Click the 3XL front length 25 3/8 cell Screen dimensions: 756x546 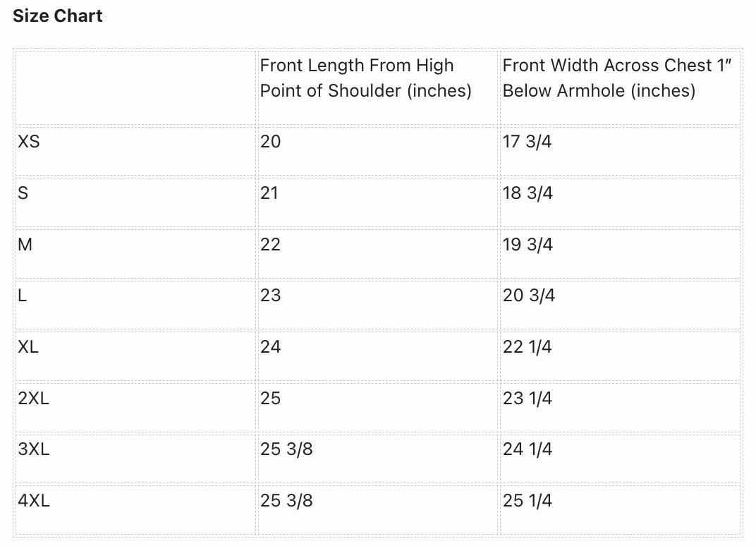[x=286, y=449]
